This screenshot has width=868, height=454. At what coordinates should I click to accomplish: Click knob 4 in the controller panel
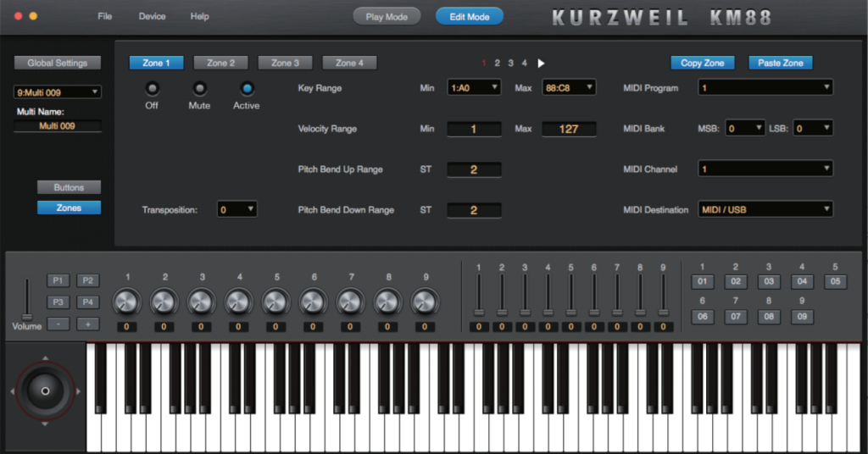pos(238,302)
